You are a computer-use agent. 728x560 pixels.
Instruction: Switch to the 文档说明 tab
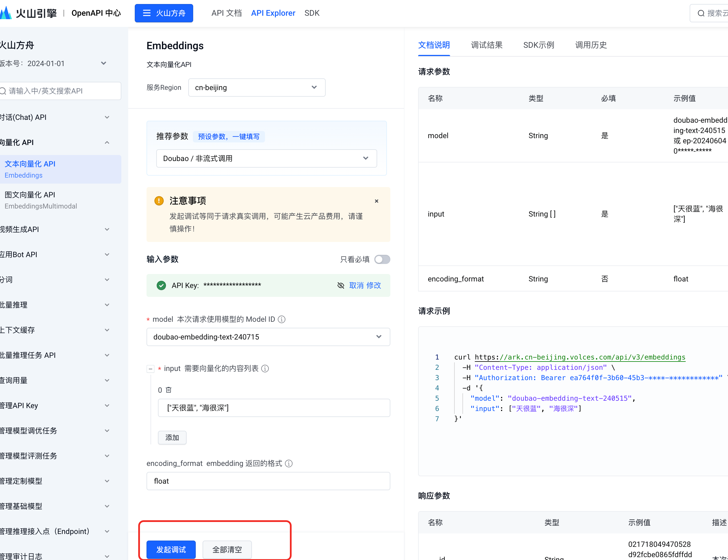click(434, 45)
